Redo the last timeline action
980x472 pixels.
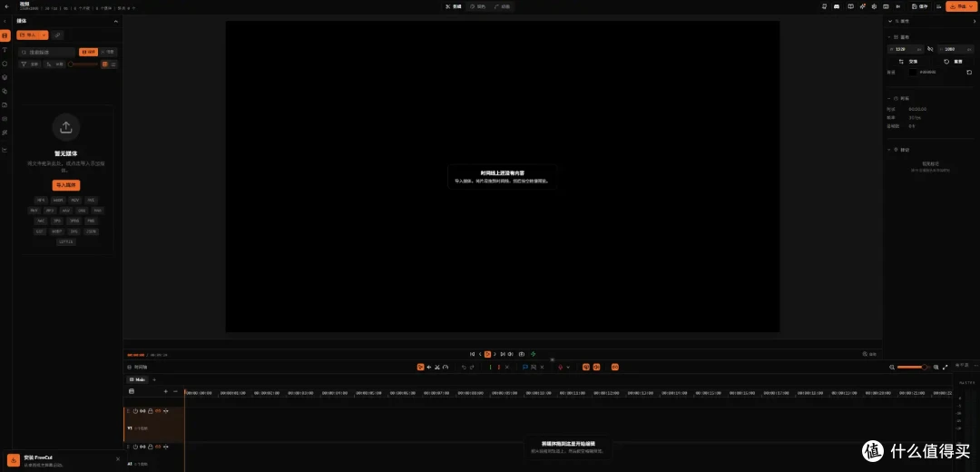472,367
